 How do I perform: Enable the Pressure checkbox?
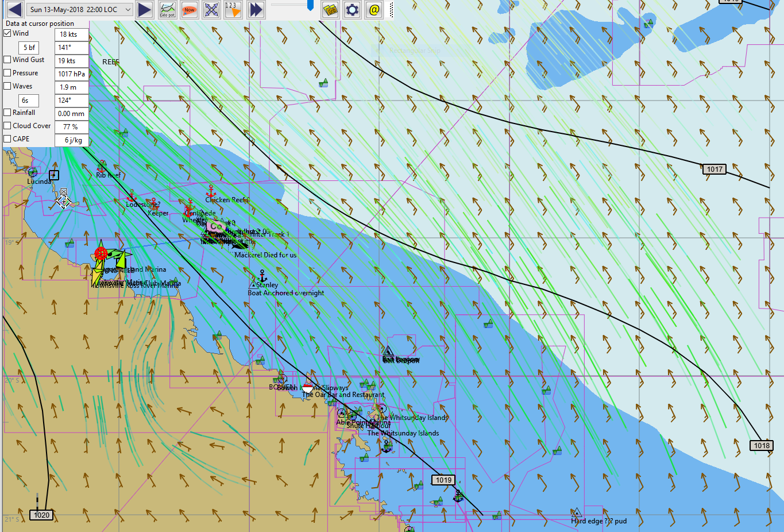(7, 73)
